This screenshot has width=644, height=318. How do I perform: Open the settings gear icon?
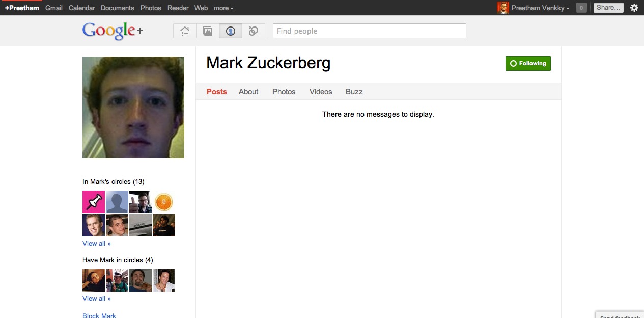(x=634, y=8)
